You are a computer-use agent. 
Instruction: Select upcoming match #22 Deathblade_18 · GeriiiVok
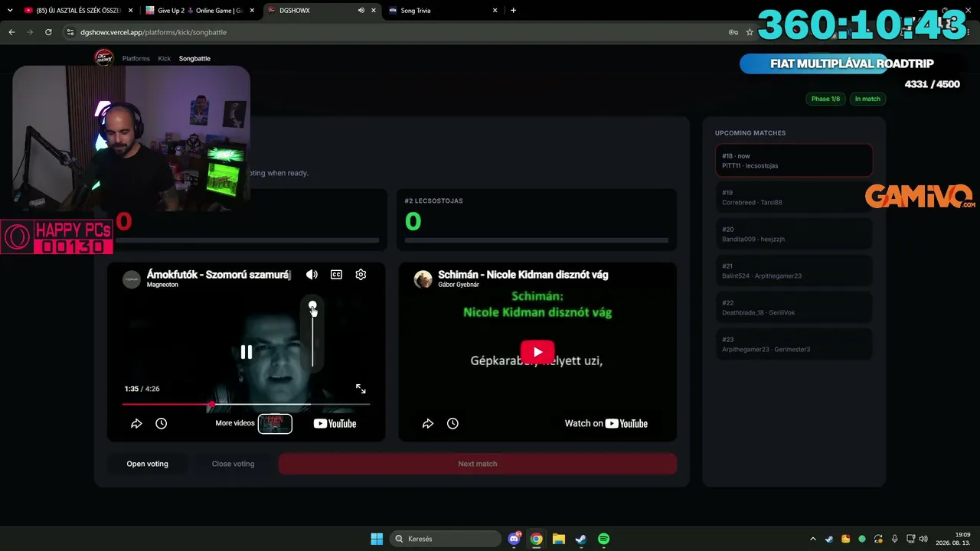[793, 308]
